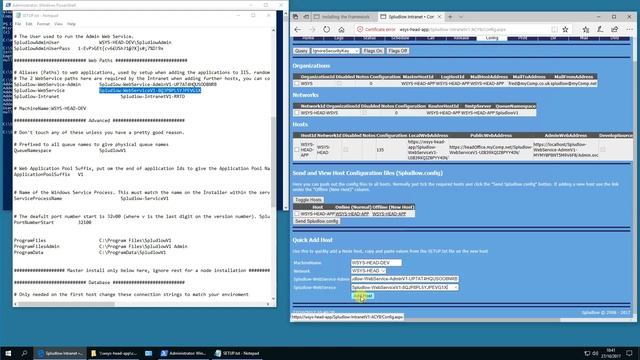Tick the WSYS organization row checkbox
Viewport: 640px width, 360px height.
click(x=297, y=83)
